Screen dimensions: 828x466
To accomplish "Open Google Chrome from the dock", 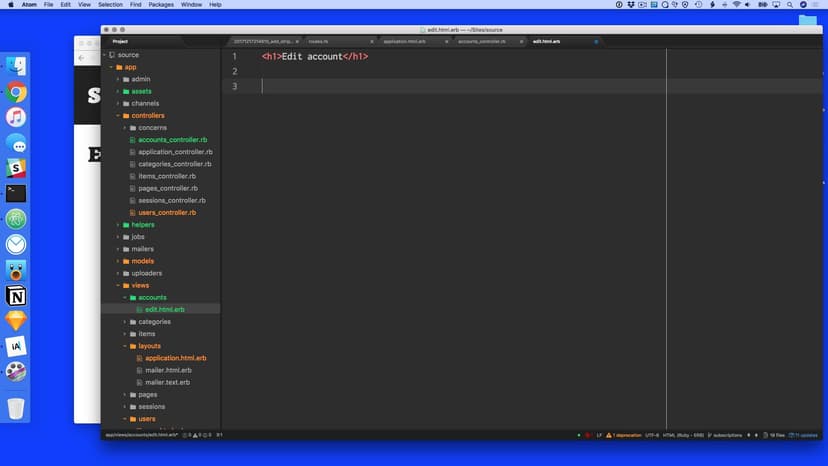I will [16, 92].
